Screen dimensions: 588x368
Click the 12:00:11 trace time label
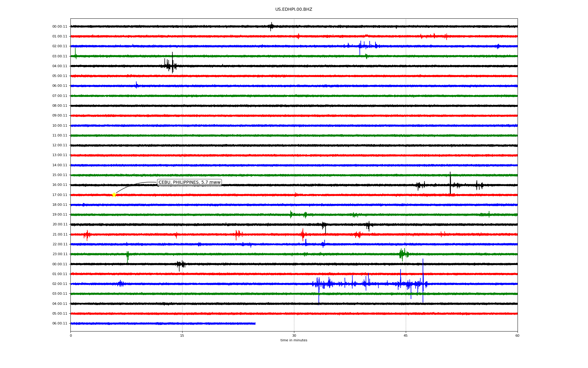(60, 145)
